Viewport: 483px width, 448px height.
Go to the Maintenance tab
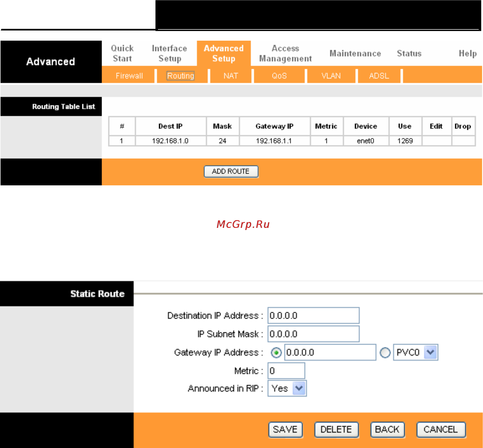point(355,53)
